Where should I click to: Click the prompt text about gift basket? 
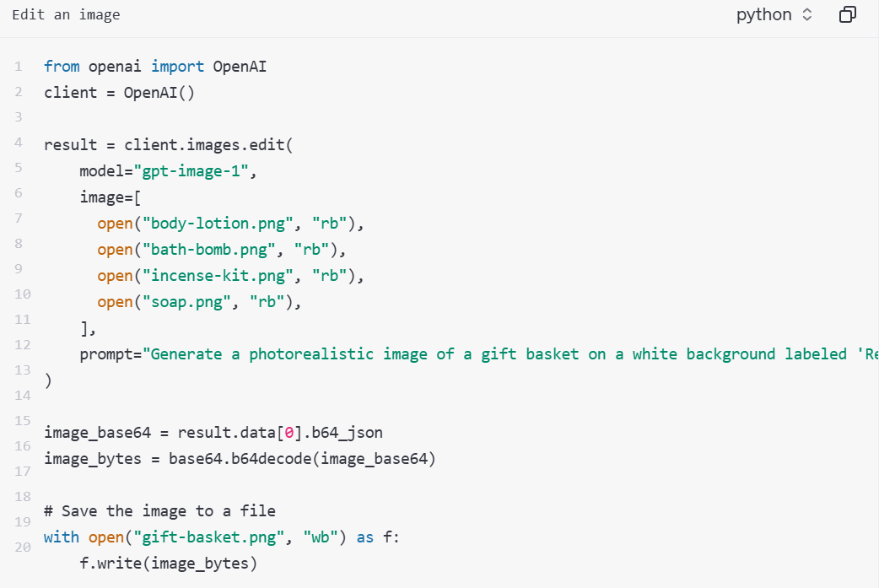coord(510,354)
